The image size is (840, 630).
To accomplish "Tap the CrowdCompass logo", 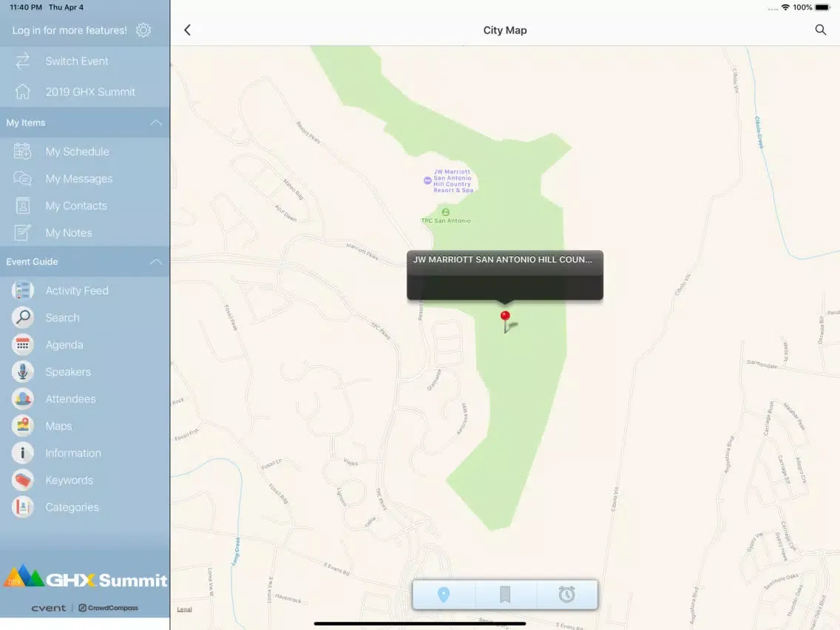I will point(108,608).
